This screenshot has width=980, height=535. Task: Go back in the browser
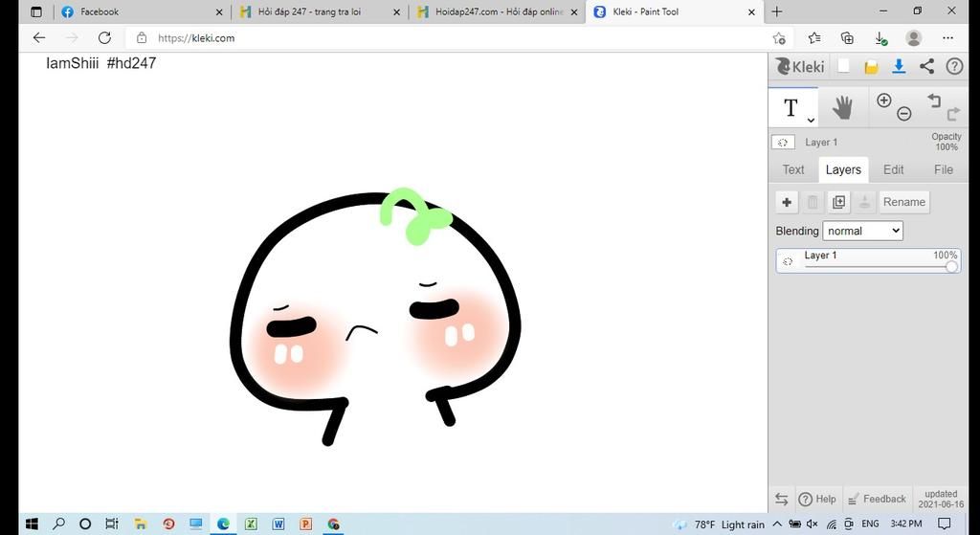[38, 38]
